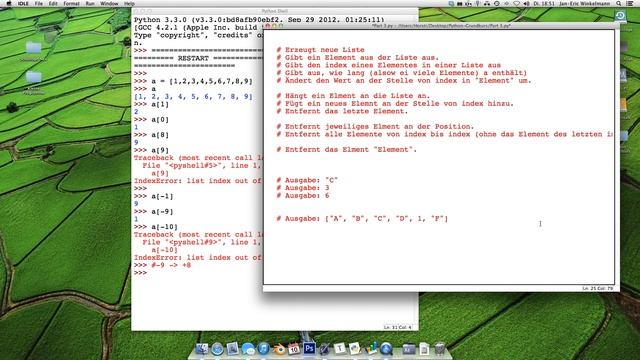The height and width of the screenshot is (360, 640).
Task: Click comment line starting 'Gibt aus, wie lang'
Action: click(402, 73)
